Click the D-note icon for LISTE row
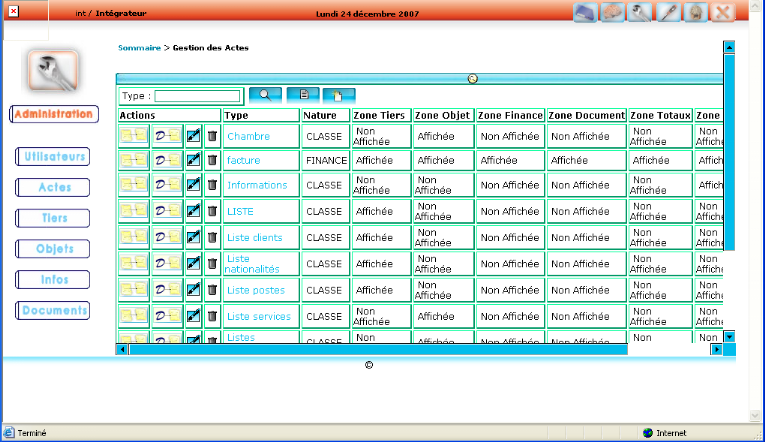 tap(167, 211)
